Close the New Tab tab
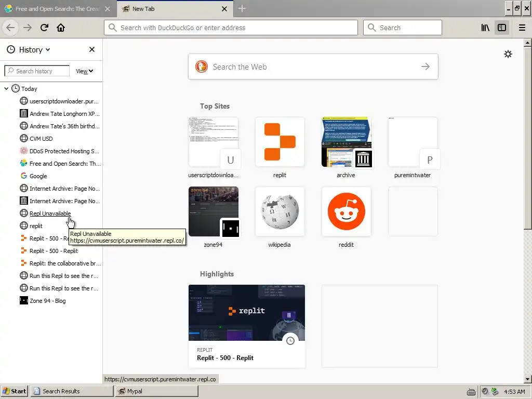 coord(224,9)
